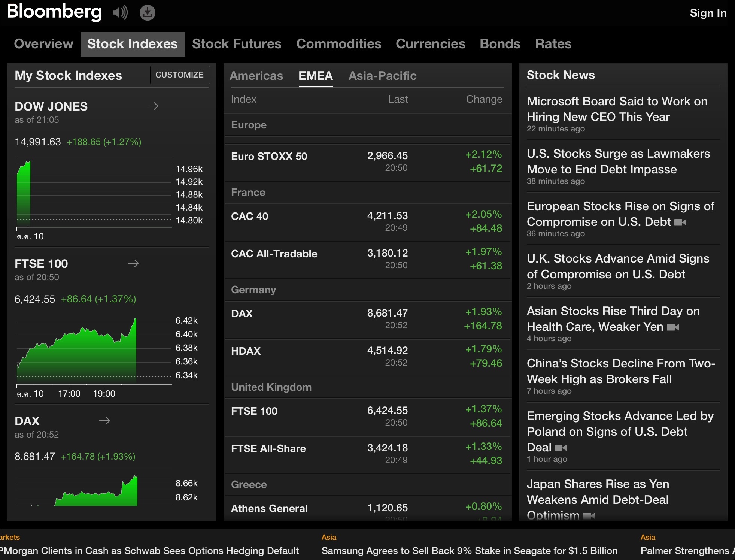Read Microsoft Board CEO hiring article

pos(623,113)
